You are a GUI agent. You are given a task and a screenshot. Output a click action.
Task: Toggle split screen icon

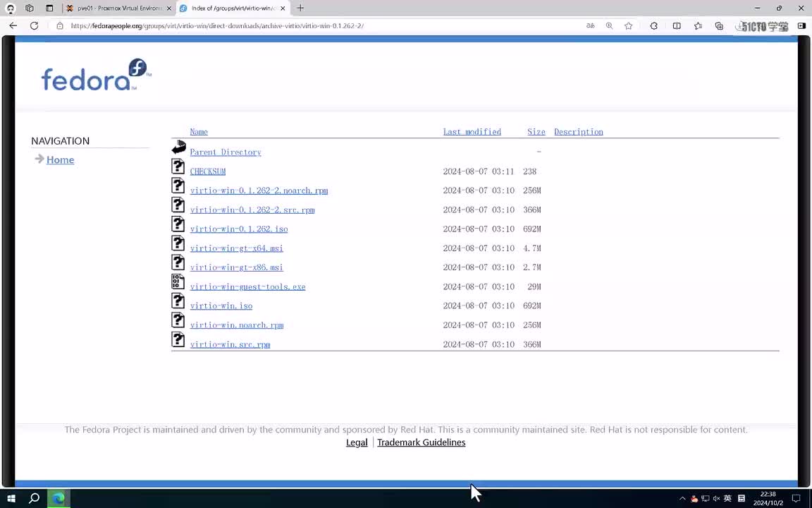pos(677,25)
